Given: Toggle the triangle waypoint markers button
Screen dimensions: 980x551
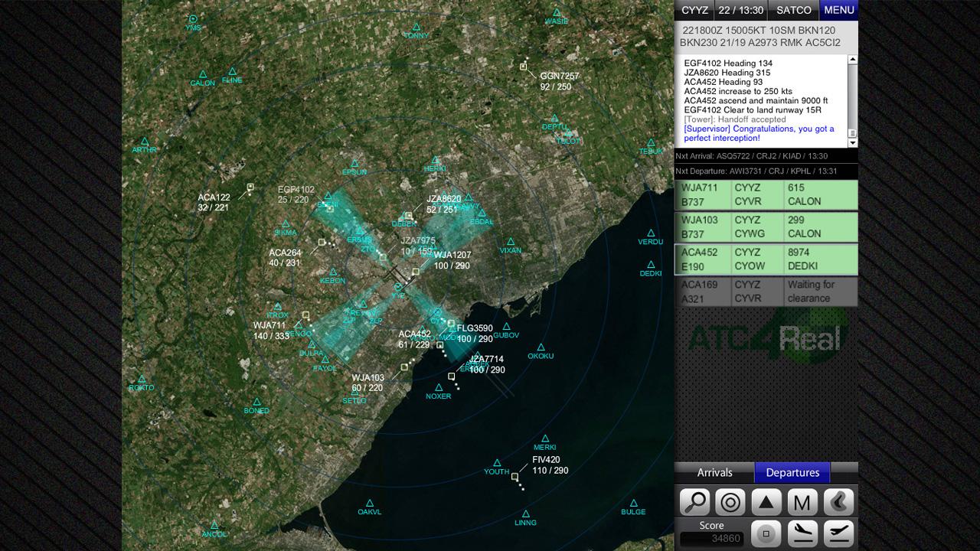Looking at the screenshot, I should [x=766, y=503].
